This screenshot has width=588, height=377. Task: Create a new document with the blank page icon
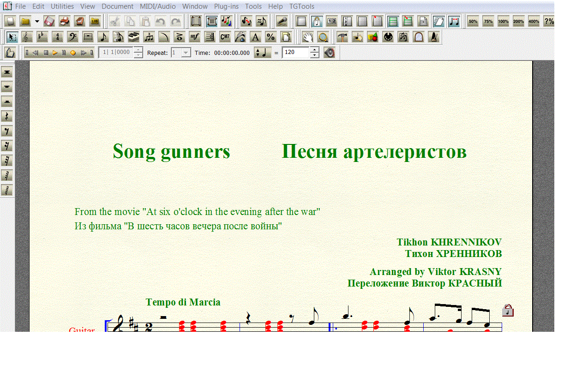point(10,21)
